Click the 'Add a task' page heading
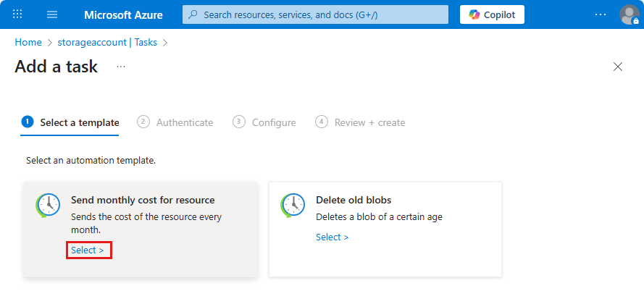This screenshot has height=291, width=644. click(57, 67)
